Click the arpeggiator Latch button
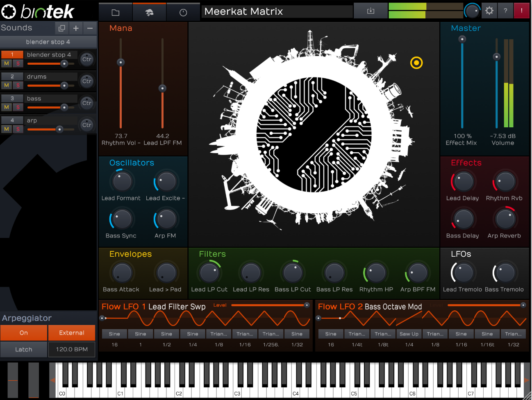This screenshot has width=532, height=400. click(x=24, y=350)
